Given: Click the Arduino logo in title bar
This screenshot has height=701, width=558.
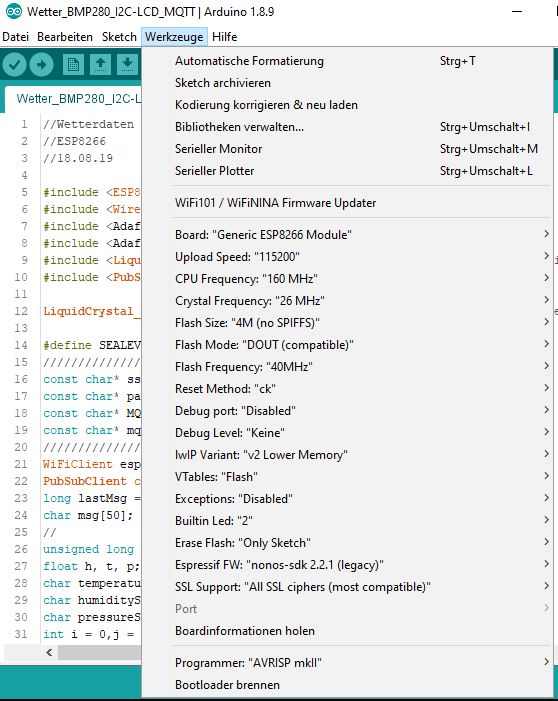Looking at the screenshot, I should [x=13, y=12].
